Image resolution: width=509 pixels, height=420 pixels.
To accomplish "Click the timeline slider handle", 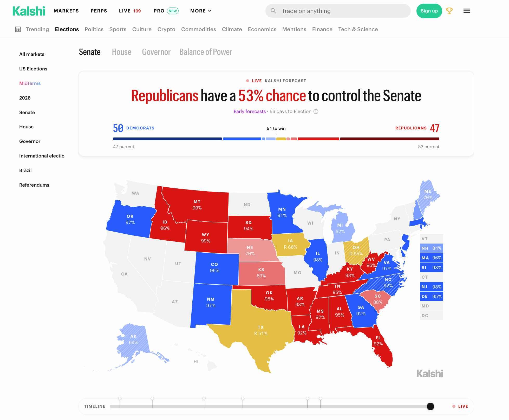I will tap(430, 406).
